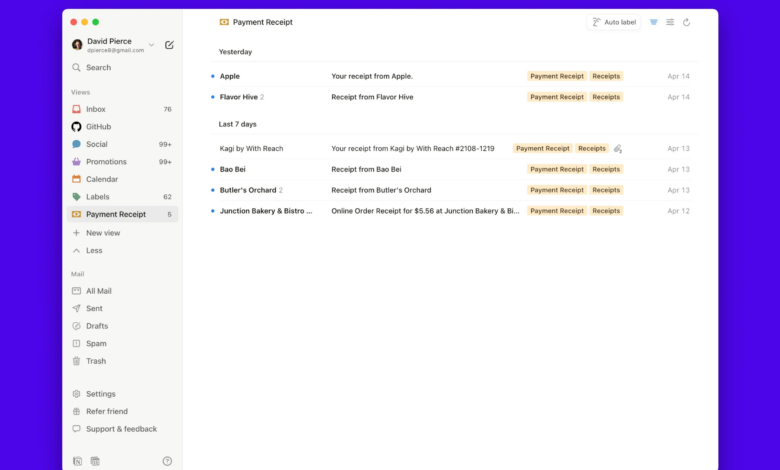Viewport: 780px width, 470px height.
Task: Select Payment Receipt view in sidebar
Action: (122, 214)
